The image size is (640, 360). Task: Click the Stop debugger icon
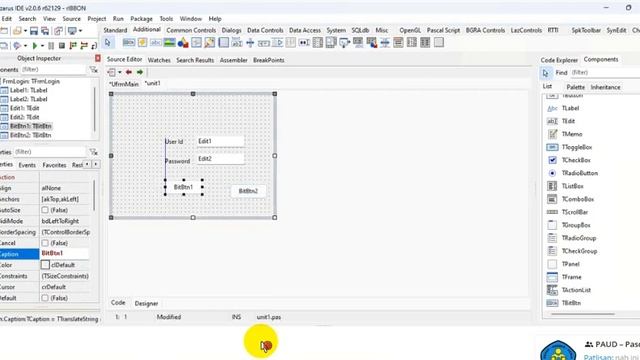(62, 45)
